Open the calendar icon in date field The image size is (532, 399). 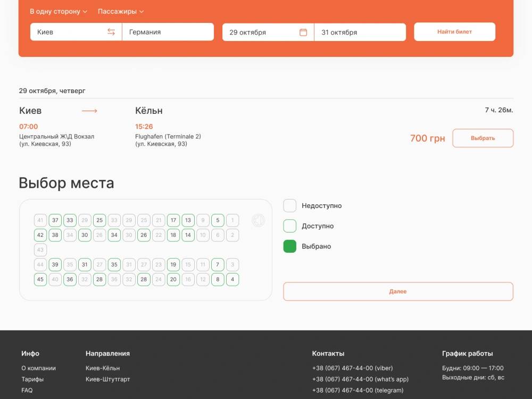(x=303, y=32)
